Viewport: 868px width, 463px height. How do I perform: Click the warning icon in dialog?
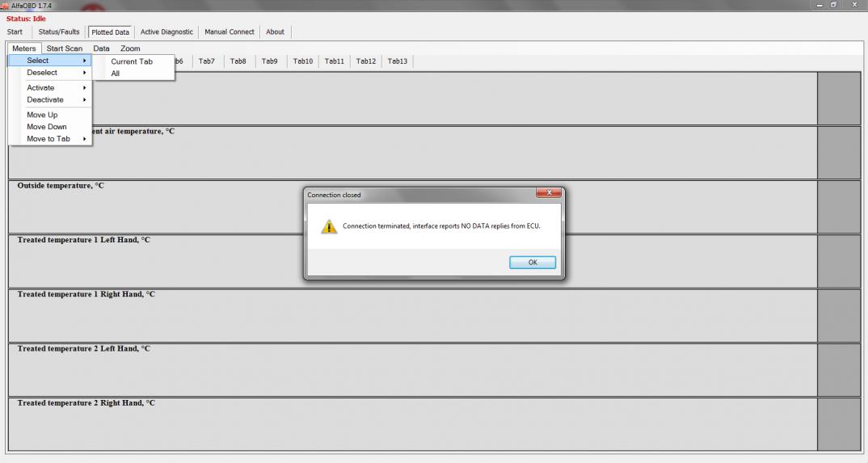(x=329, y=226)
